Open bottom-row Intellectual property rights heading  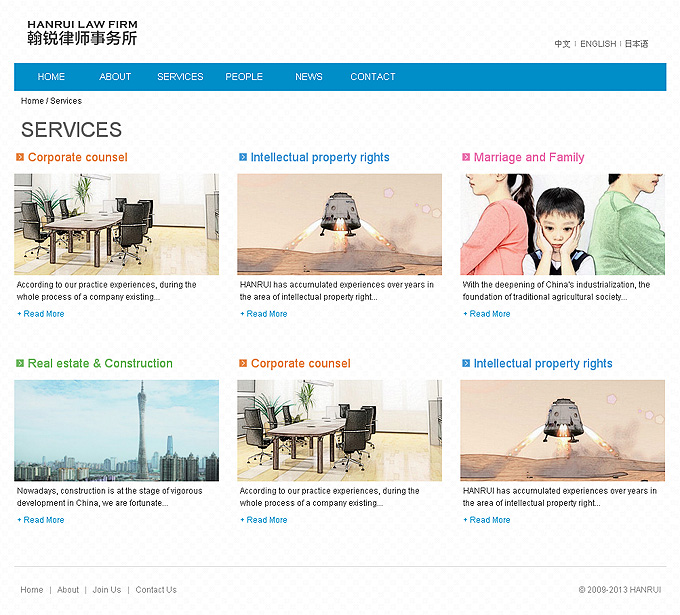coord(543,363)
